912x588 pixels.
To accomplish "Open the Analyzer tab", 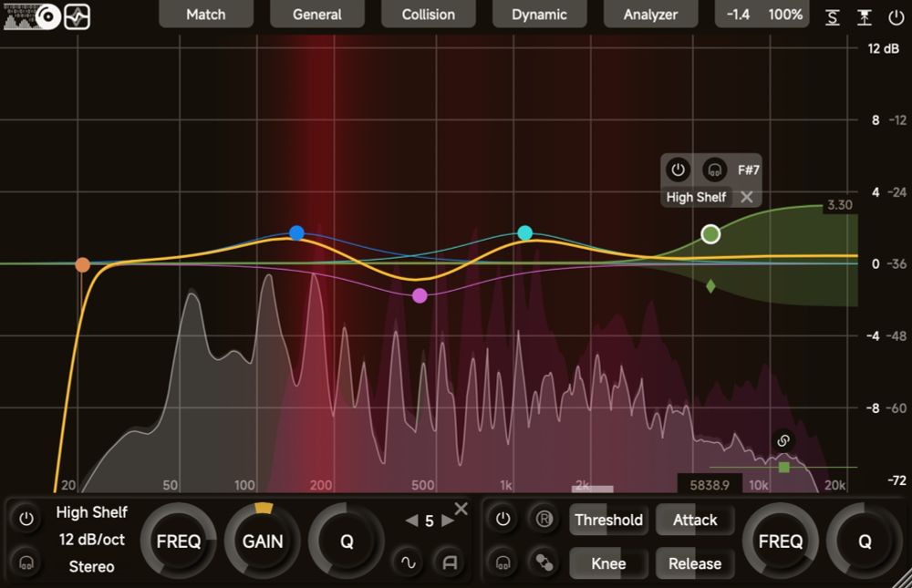I will click(x=650, y=15).
